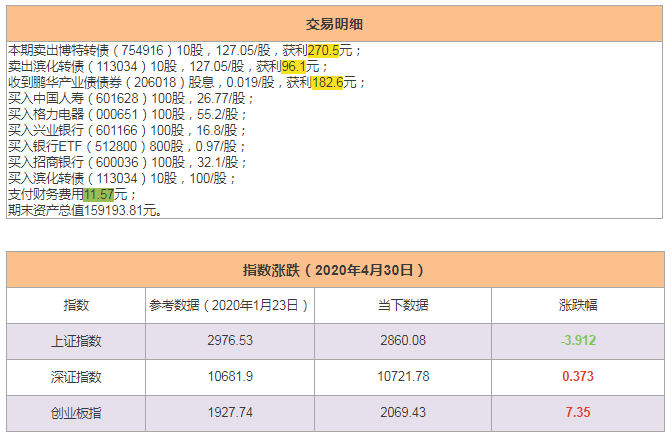Select the highlighted profit value 182.6

pyautogui.click(x=327, y=82)
